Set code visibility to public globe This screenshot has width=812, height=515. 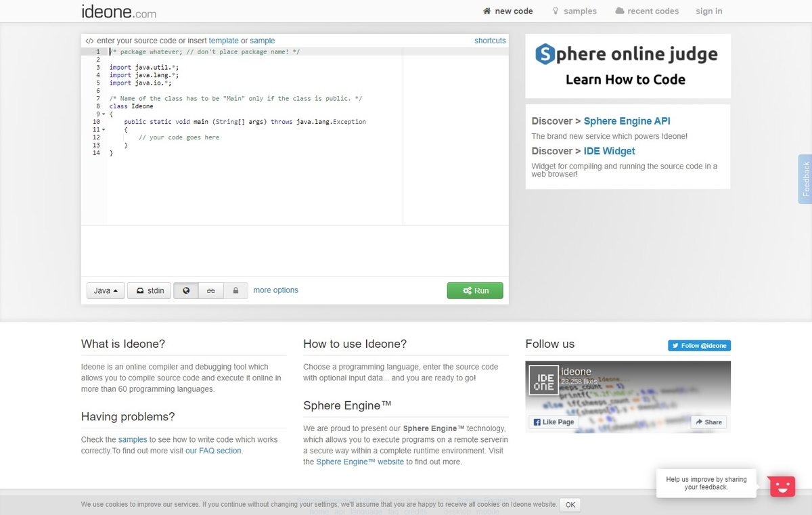pyautogui.click(x=186, y=290)
